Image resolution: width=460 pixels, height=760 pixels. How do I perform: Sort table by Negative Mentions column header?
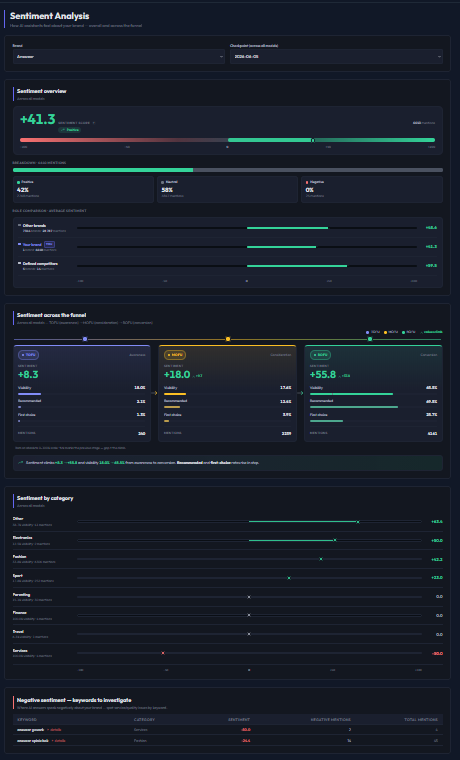pos(331,719)
